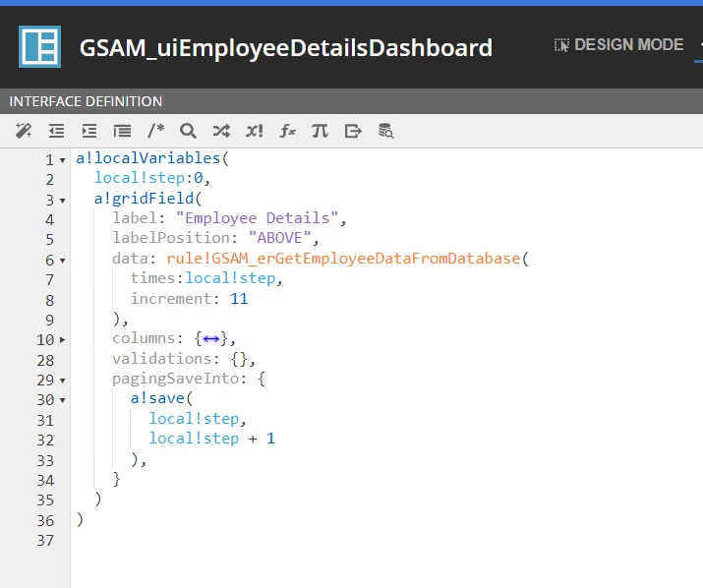Switch to DESIGN MODE

pyautogui.click(x=618, y=45)
